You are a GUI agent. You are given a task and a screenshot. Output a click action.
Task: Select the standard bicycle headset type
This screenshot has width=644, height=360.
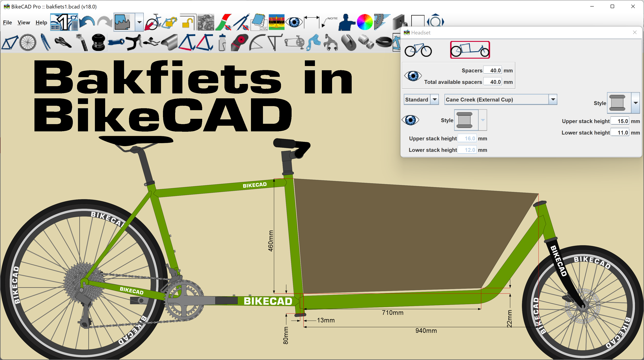[418, 50]
